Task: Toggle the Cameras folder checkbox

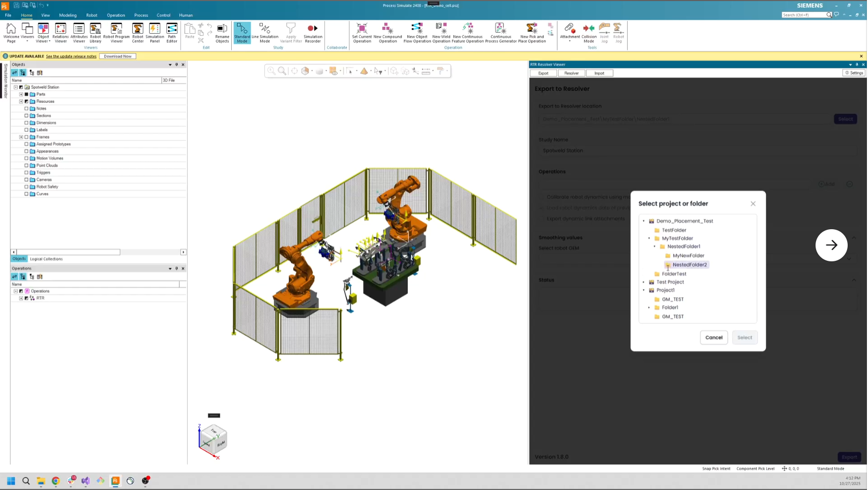Action: click(26, 180)
